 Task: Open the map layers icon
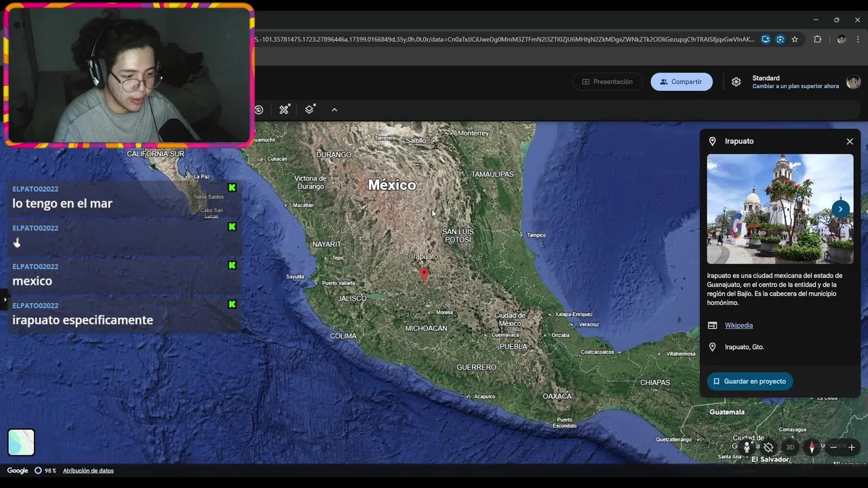click(310, 109)
